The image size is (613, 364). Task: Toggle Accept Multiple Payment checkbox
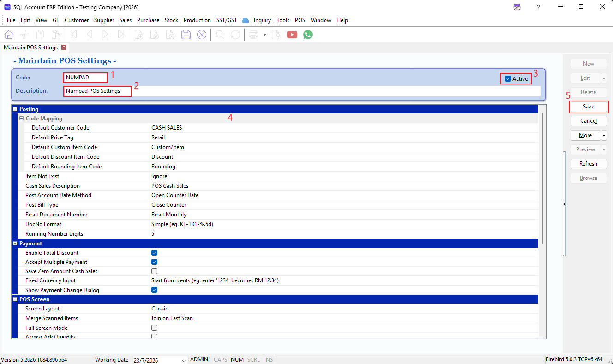point(155,262)
